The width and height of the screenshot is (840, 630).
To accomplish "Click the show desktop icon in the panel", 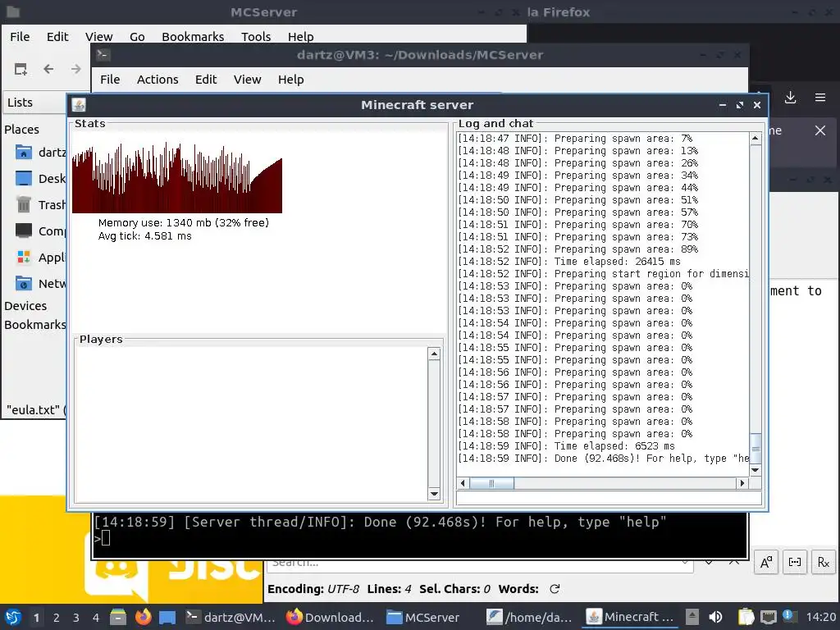I will pyautogui.click(x=167, y=617).
